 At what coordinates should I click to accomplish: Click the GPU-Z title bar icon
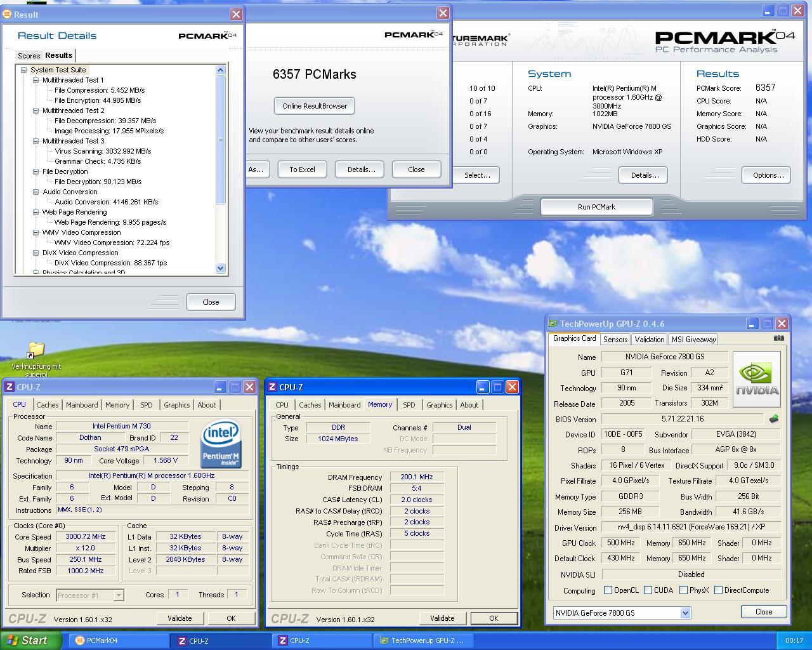[x=553, y=324]
